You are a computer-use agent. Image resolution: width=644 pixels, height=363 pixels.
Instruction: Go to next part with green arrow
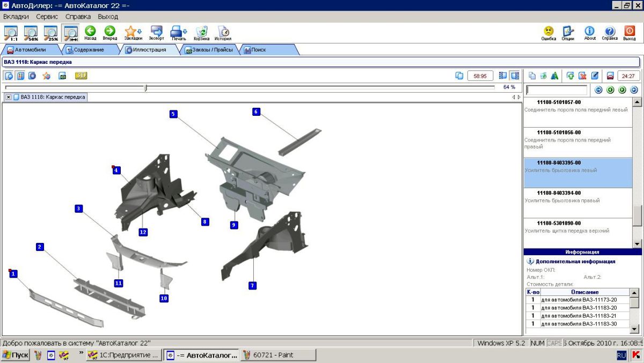[x=623, y=90]
